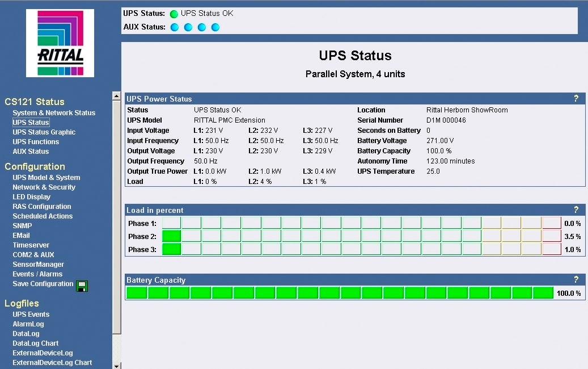Open UPS Status Graphic page
The image size is (588, 369).
click(x=44, y=132)
